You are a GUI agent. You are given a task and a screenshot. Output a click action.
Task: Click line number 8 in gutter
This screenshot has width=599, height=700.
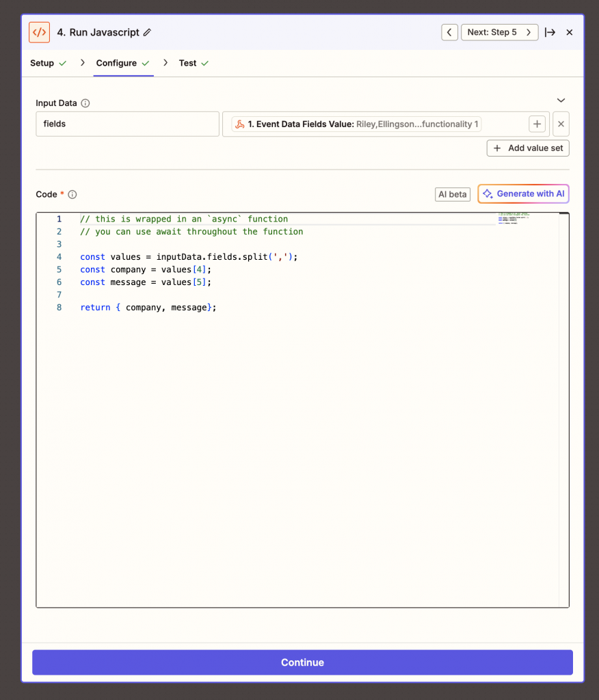tap(59, 308)
